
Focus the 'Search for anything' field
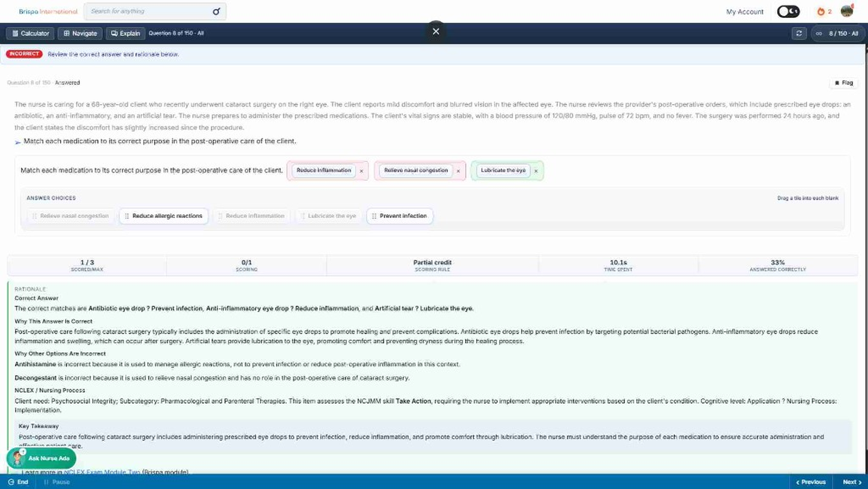pos(155,11)
